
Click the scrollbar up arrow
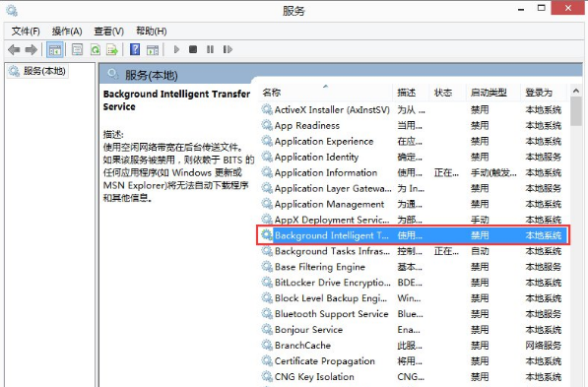pyautogui.click(x=576, y=91)
